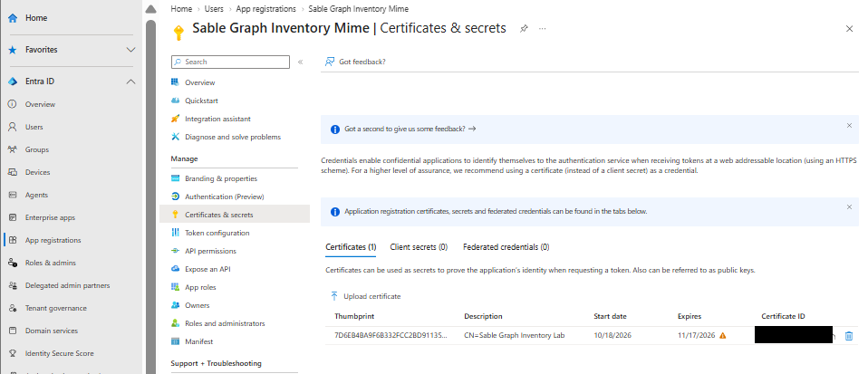Viewport: 868px width, 374px height.
Task: Select Certificates & secrets in Manage menu
Action: pos(234,215)
